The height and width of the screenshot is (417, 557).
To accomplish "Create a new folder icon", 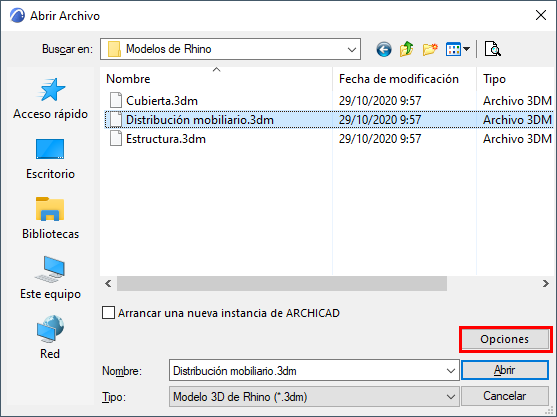I will pyautogui.click(x=430, y=49).
